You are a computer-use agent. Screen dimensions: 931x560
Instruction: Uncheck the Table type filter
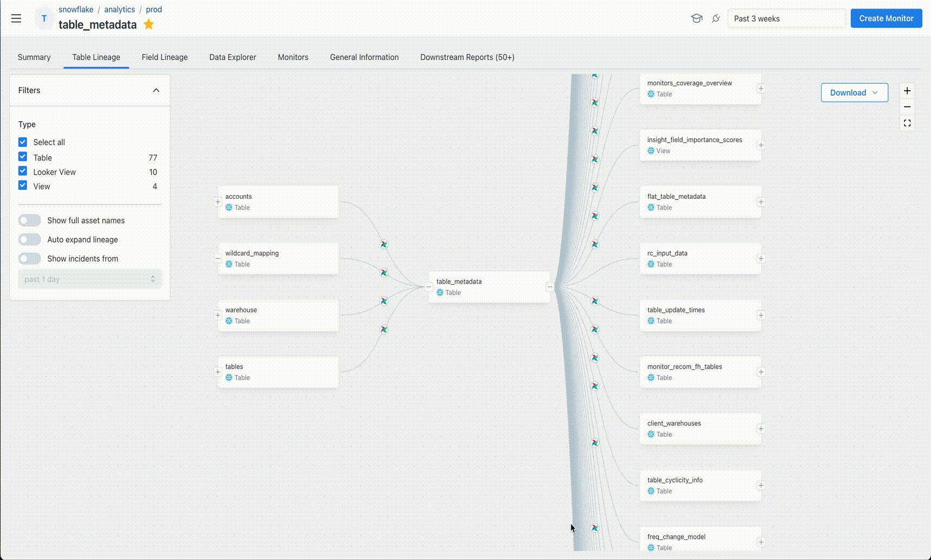[23, 157]
